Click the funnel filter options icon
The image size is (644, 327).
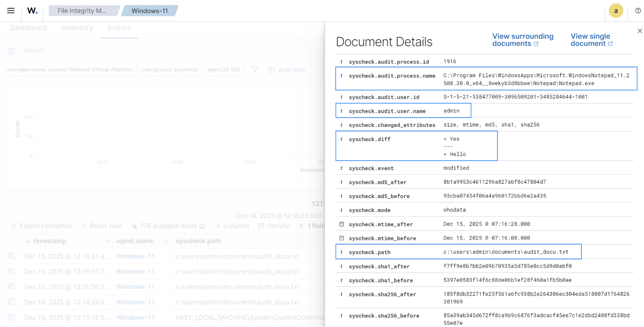255,70
